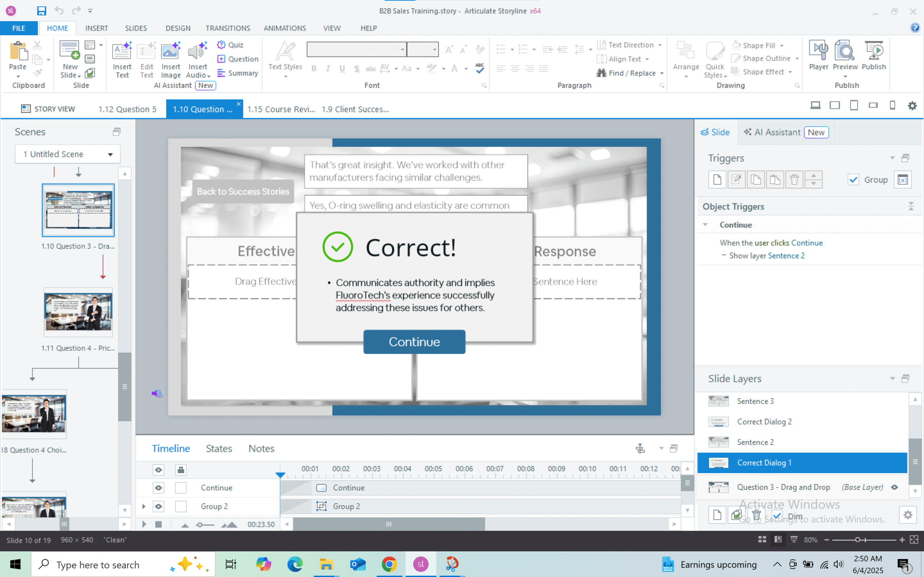Screen dimensions: 924x577
Task: Click the Continue button on slide
Action: point(414,342)
